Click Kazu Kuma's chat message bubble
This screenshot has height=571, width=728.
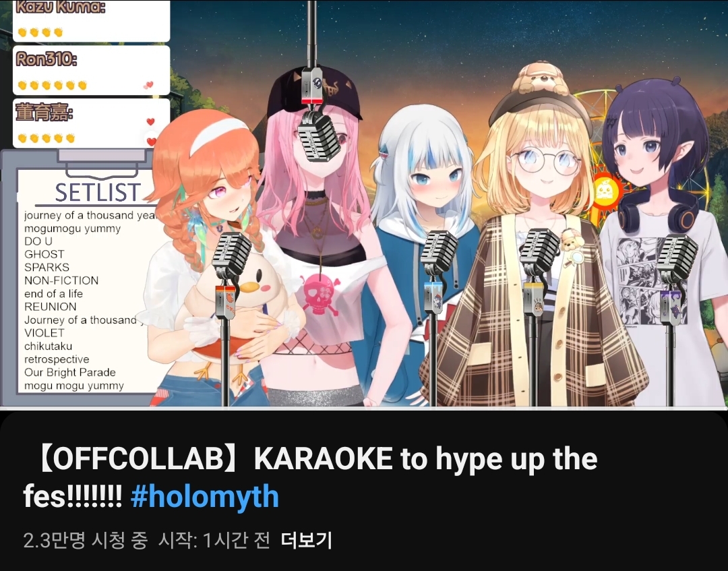coord(92,21)
